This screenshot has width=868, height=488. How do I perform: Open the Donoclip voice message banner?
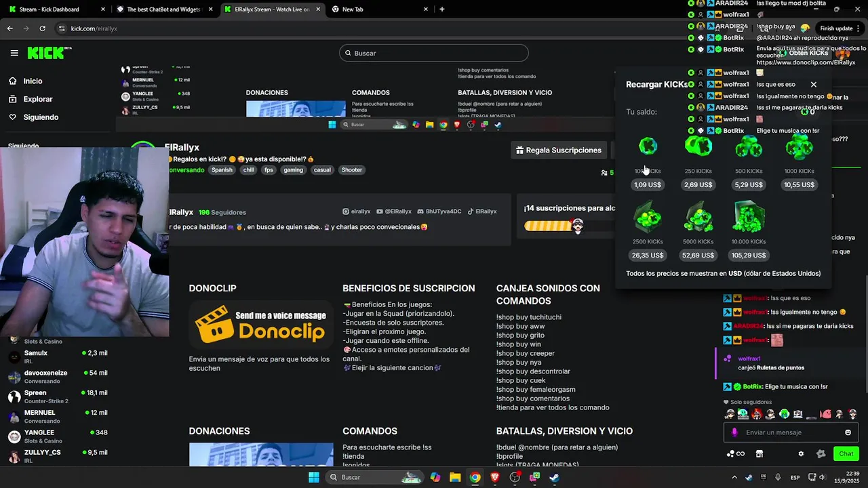click(x=261, y=325)
